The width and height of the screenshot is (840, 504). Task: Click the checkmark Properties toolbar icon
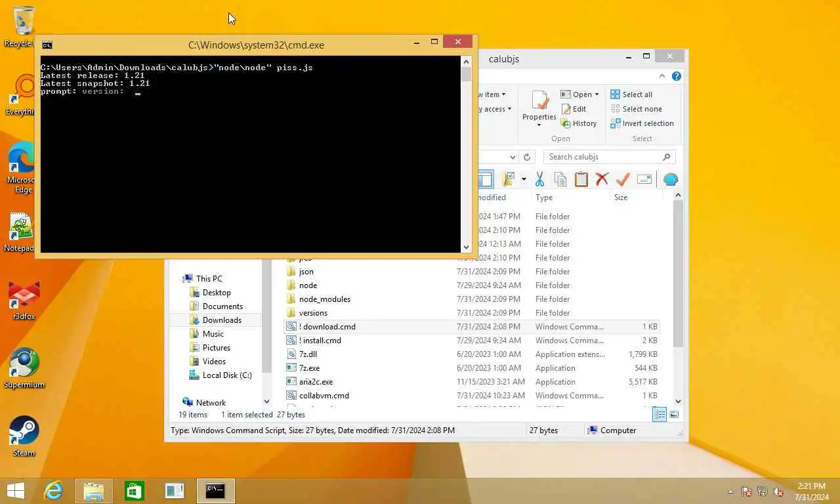pyautogui.click(x=623, y=179)
